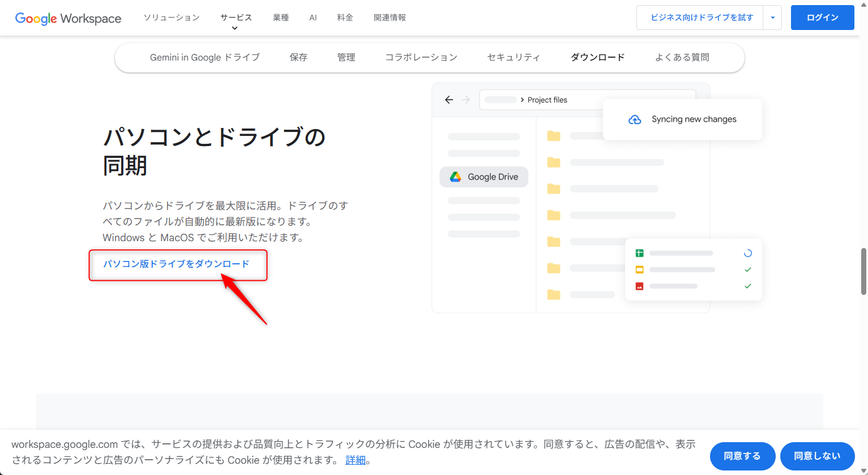This screenshot has height=475, width=868.
Task: Click the ログイン button
Action: click(x=822, y=18)
